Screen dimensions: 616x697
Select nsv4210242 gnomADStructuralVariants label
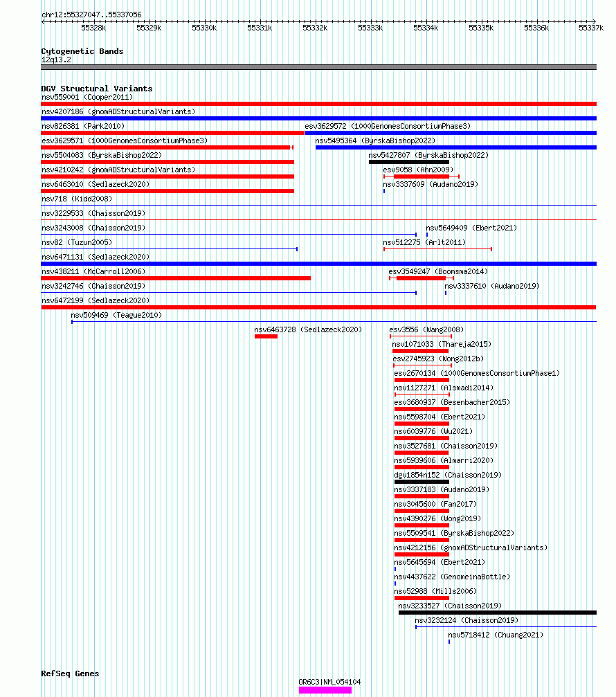118,170
